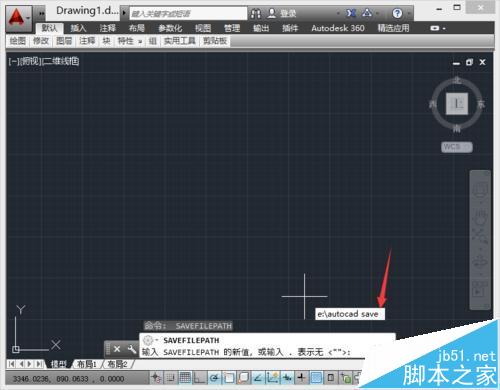Switch to the 管理 ribbon tab

[x=232, y=28]
